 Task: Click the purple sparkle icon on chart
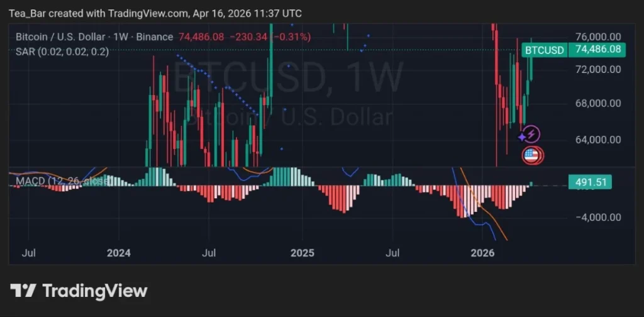point(521,136)
